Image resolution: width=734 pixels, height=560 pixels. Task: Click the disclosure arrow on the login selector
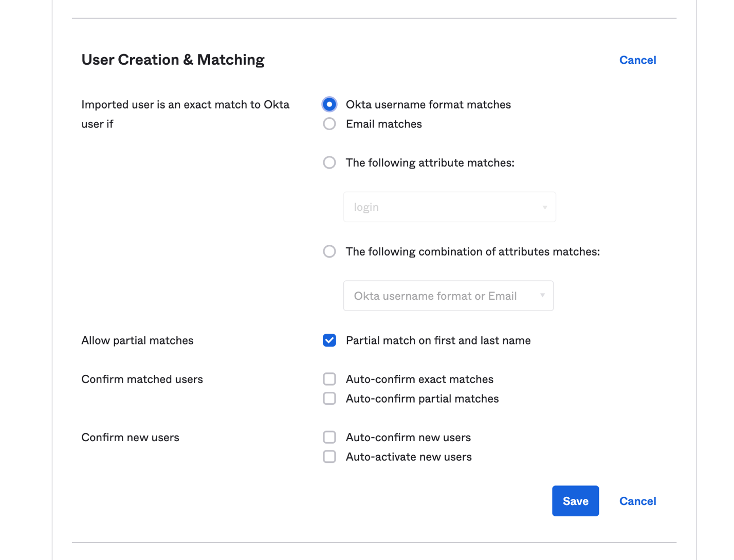tap(544, 207)
